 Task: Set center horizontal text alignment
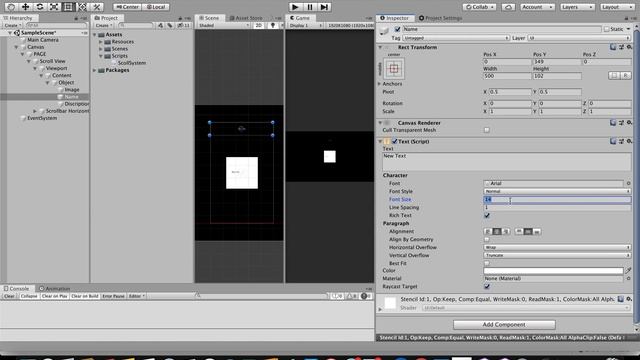(x=497, y=231)
